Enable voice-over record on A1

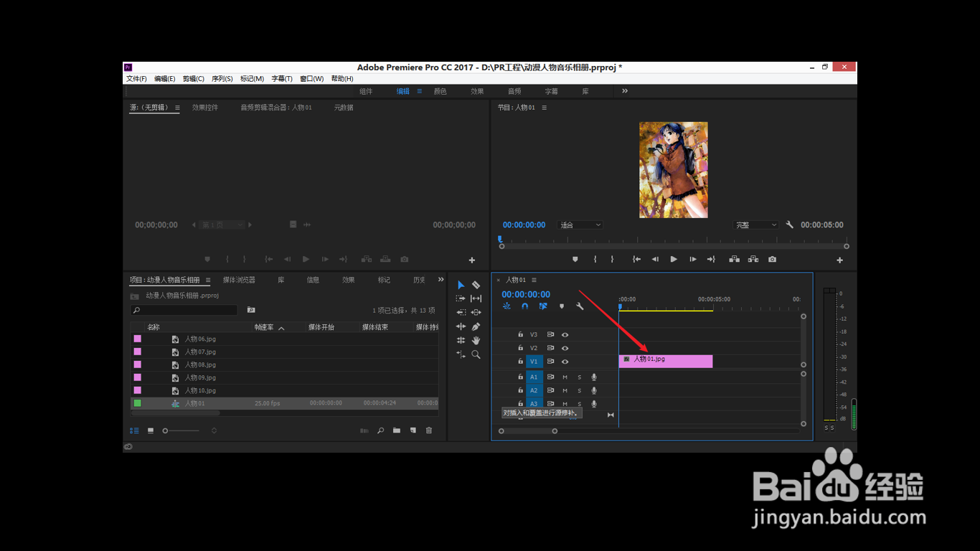pos(594,377)
